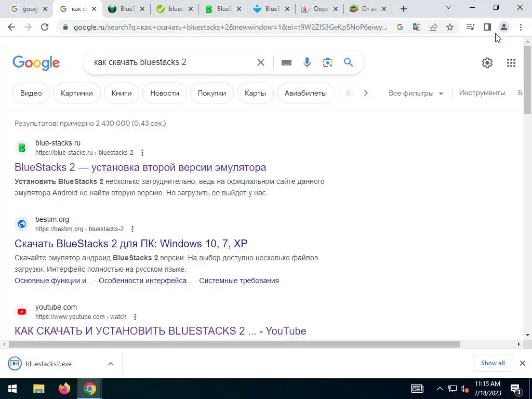Viewport: 532px width, 399px height.
Task: Open options for the blue-stacks.ru result
Action: pos(142,153)
